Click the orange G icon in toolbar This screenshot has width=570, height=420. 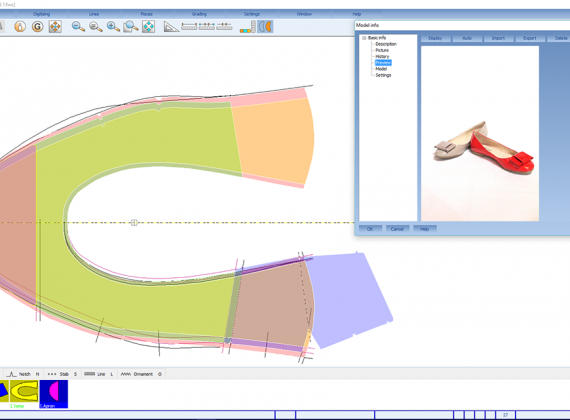click(37, 27)
